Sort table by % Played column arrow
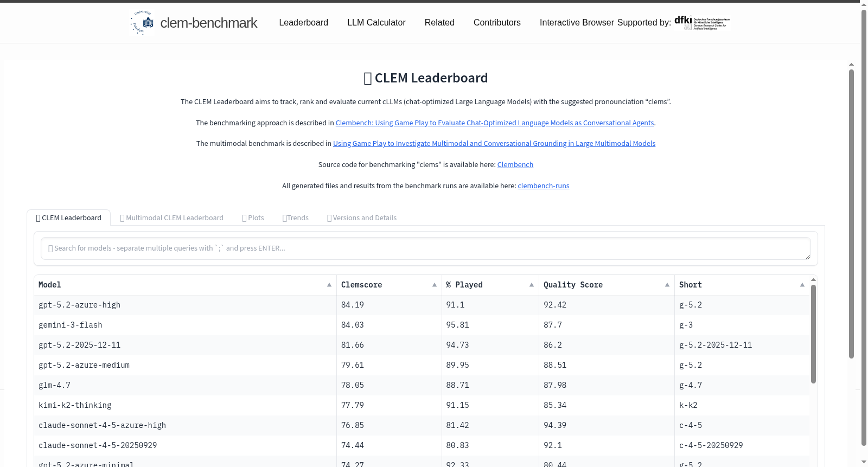The height and width of the screenshot is (467, 868). pos(532,285)
